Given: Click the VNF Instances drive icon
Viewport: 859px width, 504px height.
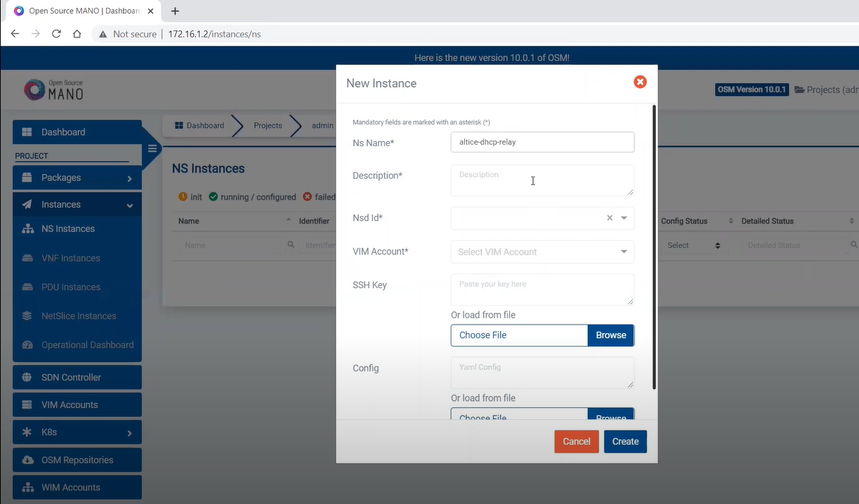Looking at the screenshot, I should (28, 258).
